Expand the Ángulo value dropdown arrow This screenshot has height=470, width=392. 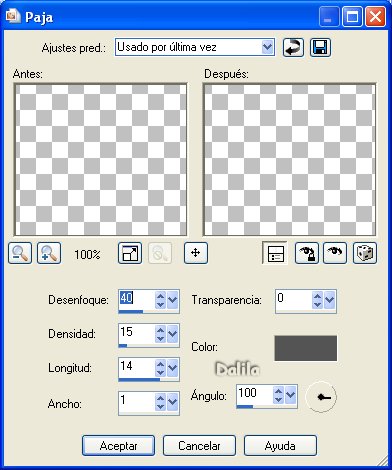coord(291,395)
